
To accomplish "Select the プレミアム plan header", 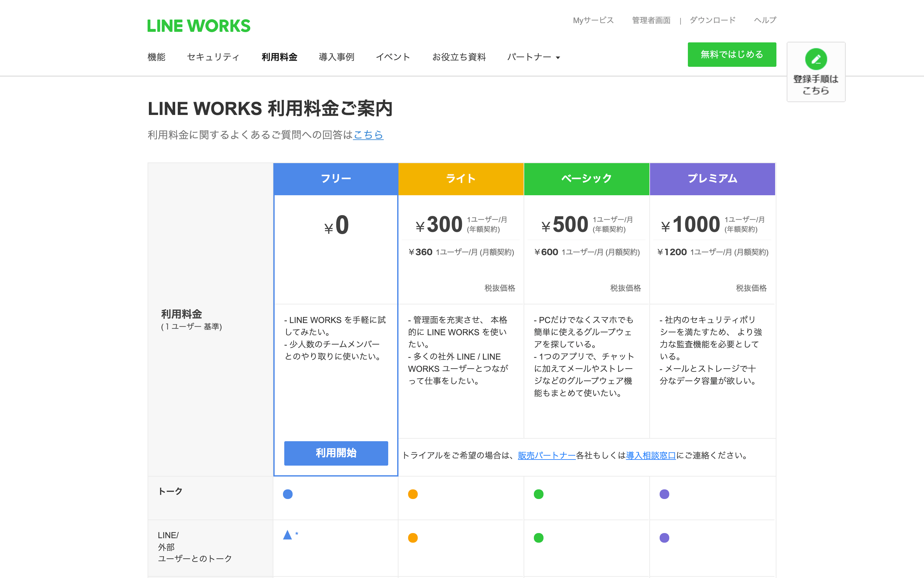I will 713,179.
